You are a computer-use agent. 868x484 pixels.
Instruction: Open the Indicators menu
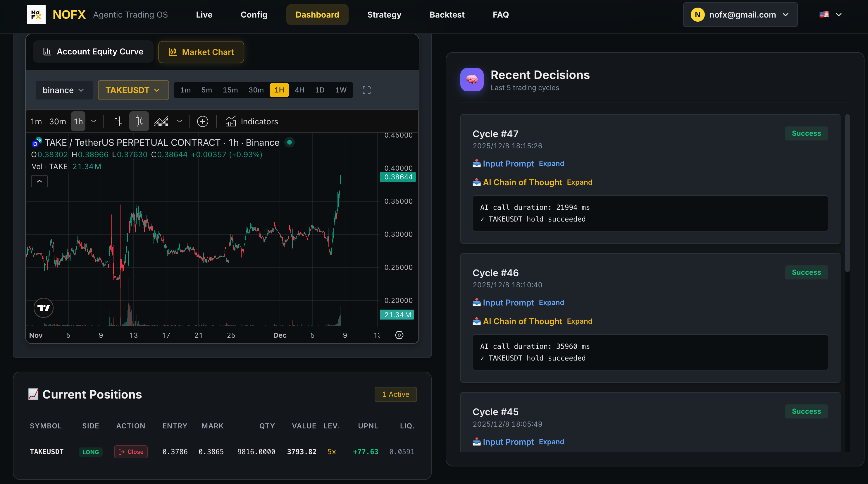tap(252, 121)
